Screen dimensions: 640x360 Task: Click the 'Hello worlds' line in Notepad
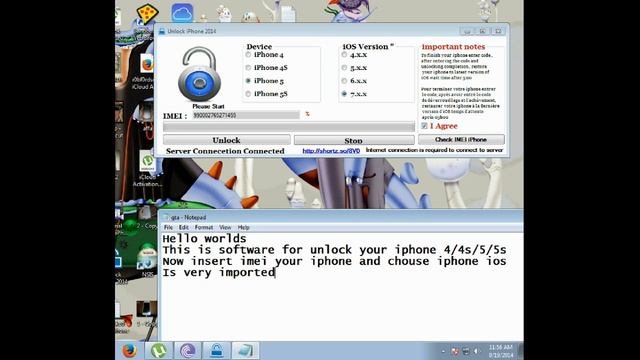204,238
